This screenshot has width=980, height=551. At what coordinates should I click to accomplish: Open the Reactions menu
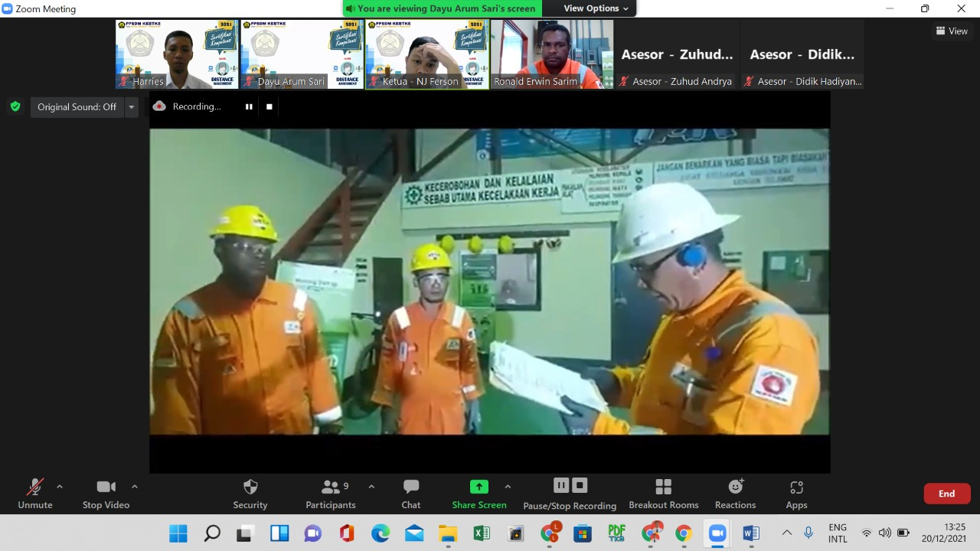(x=736, y=494)
